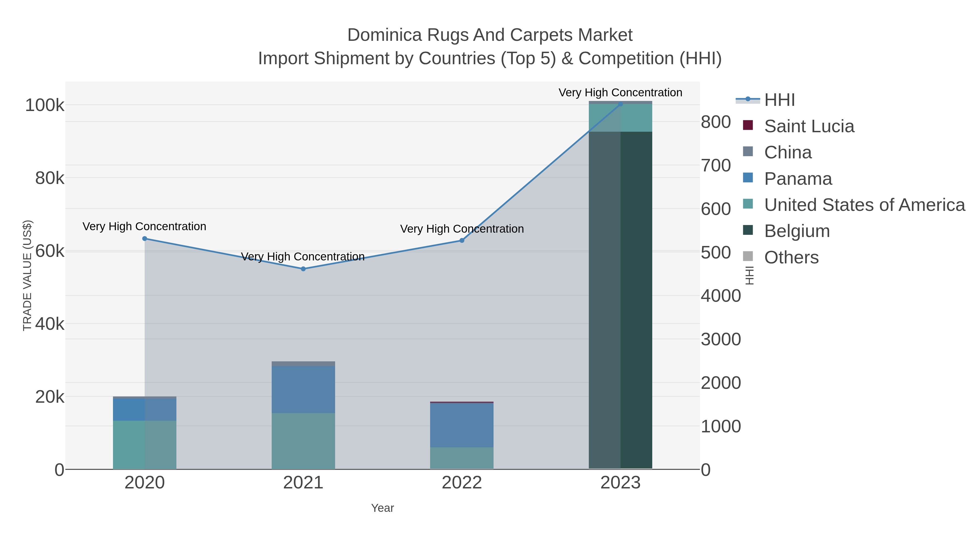Click the 40k y-axis tick label
This screenshot has width=980, height=551.
pyautogui.click(x=50, y=324)
